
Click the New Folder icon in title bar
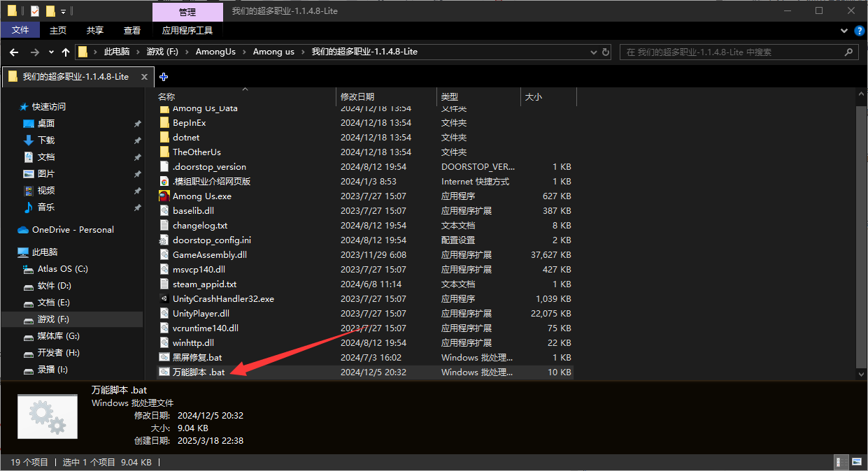[x=50, y=11]
